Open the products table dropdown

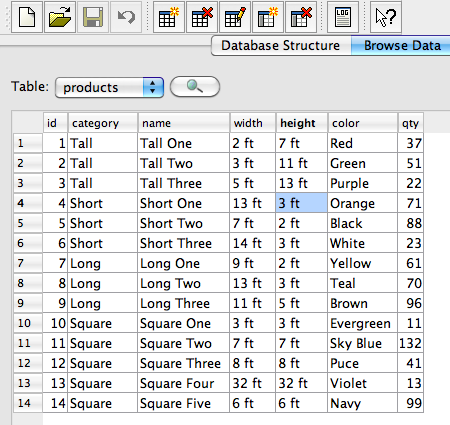(109, 87)
